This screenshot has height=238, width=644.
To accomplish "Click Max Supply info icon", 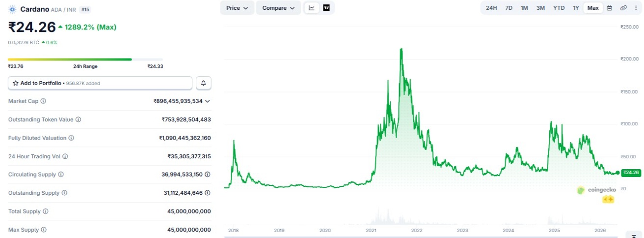I will 43,230.
